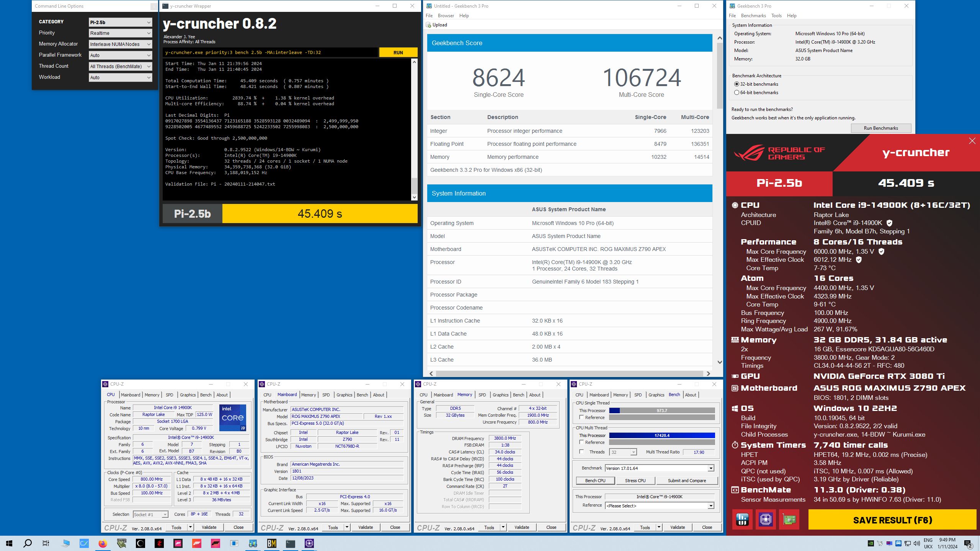Switch to About tab in CPU-Z Bench window
The width and height of the screenshot is (980, 551).
(x=691, y=395)
